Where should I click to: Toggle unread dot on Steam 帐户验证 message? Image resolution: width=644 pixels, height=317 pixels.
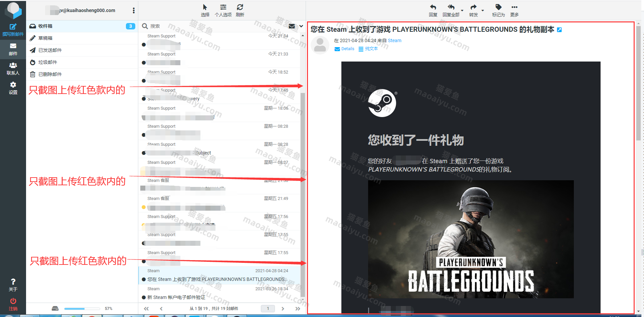click(144, 297)
